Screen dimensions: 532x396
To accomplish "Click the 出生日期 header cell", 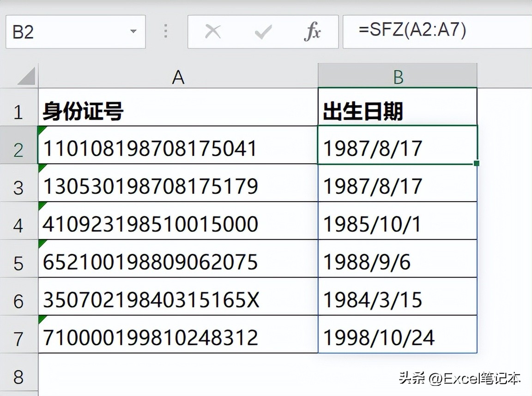I will tap(398, 112).
